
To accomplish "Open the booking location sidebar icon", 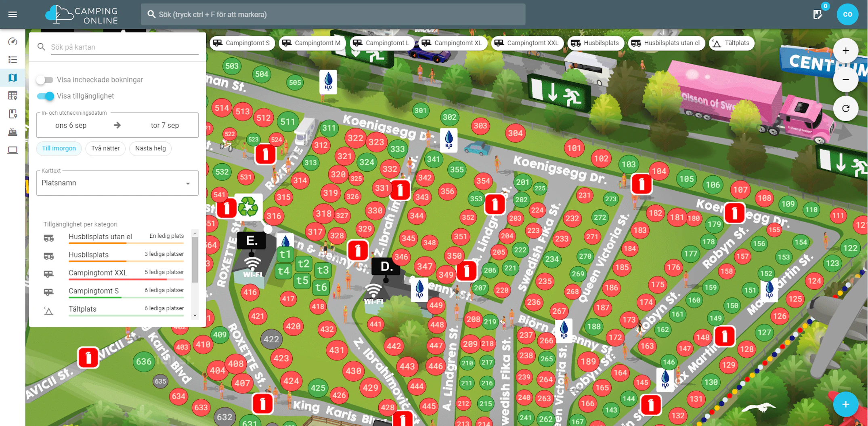I will pyautogui.click(x=13, y=114).
